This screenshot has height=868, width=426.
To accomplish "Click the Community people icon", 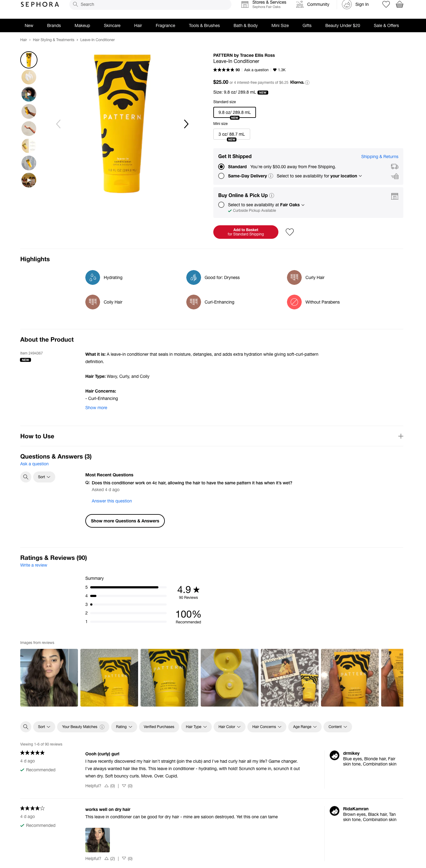I will tap(300, 4).
